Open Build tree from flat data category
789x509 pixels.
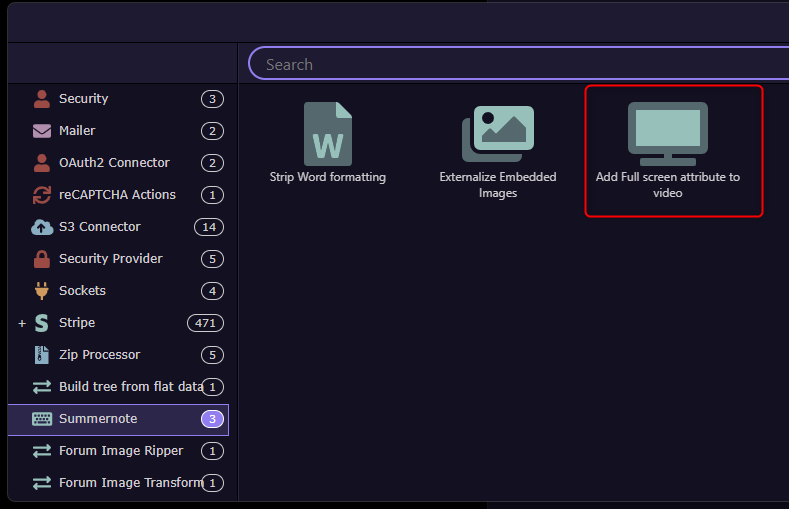tap(130, 387)
